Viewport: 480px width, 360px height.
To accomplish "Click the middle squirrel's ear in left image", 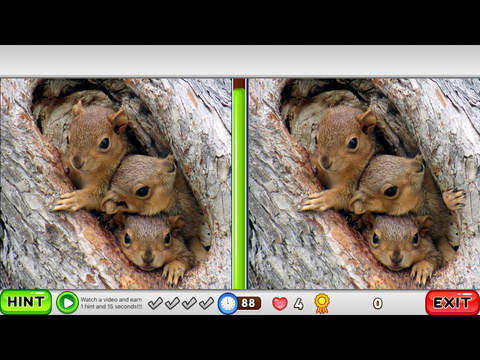I will 112,204.
